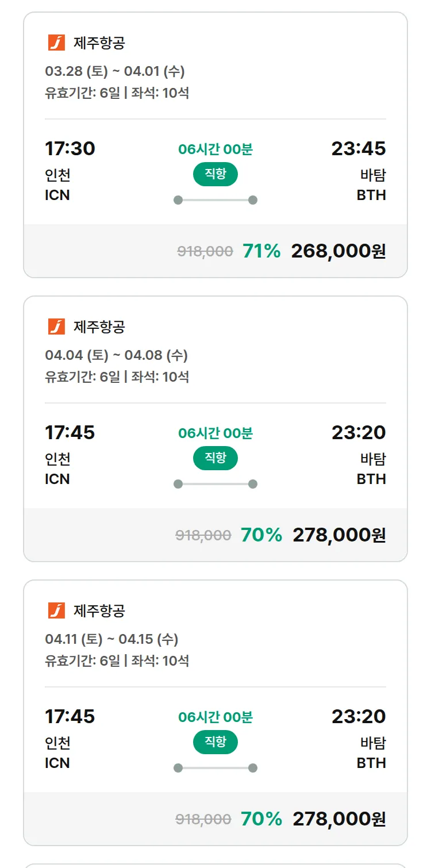
Task: Click Jeju Air logo on 04.04 flight card
Action: tap(56, 327)
